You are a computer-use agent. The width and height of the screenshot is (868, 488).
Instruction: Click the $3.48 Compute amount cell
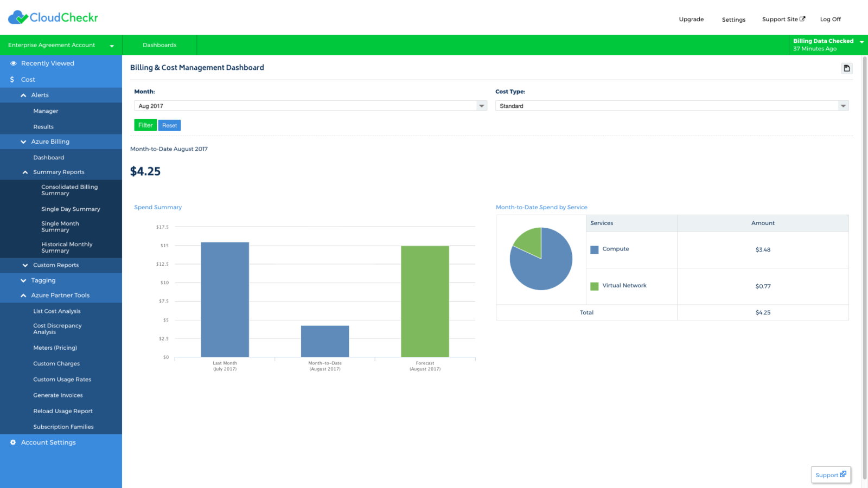pyautogui.click(x=763, y=250)
